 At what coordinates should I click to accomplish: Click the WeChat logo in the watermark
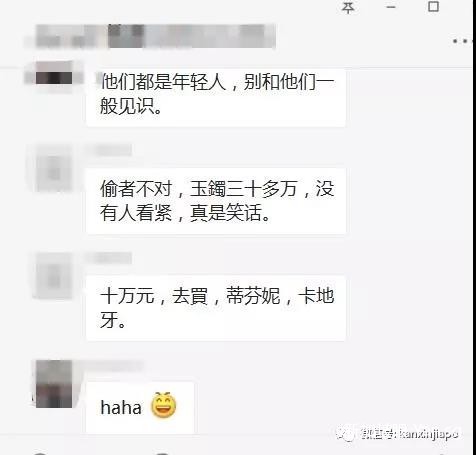click(x=345, y=433)
